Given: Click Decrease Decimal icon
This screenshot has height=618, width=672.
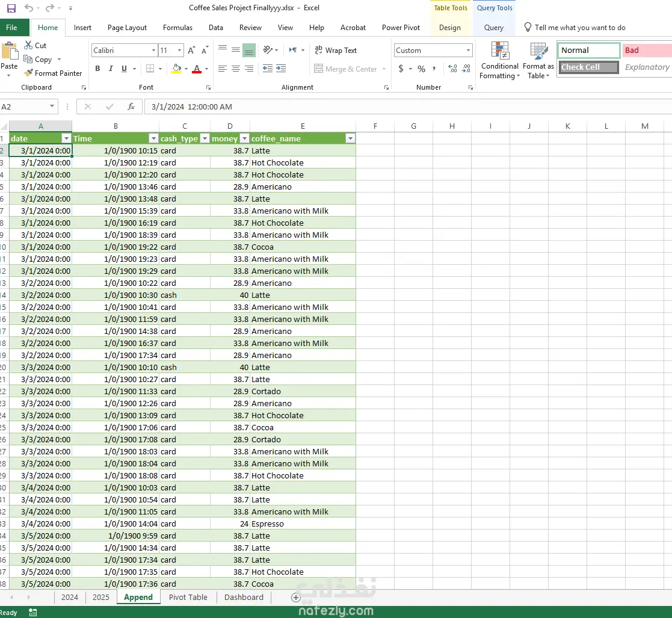Looking at the screenshot, I should (466, 69).
